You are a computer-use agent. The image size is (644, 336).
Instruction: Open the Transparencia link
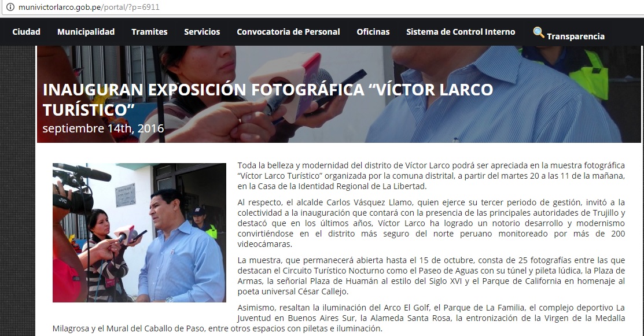tap(575, 36)
